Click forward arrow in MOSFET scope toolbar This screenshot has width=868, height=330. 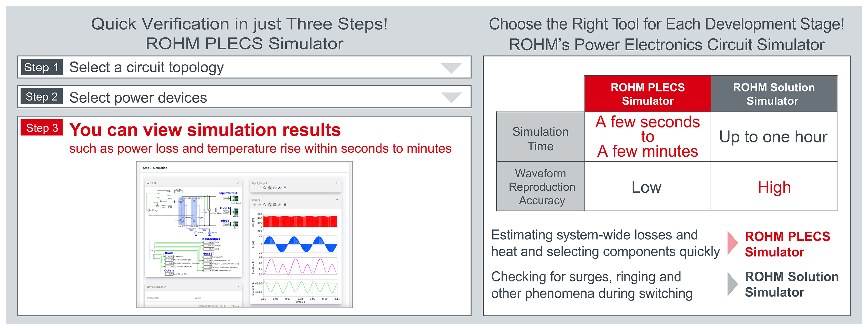click(260, 204)
